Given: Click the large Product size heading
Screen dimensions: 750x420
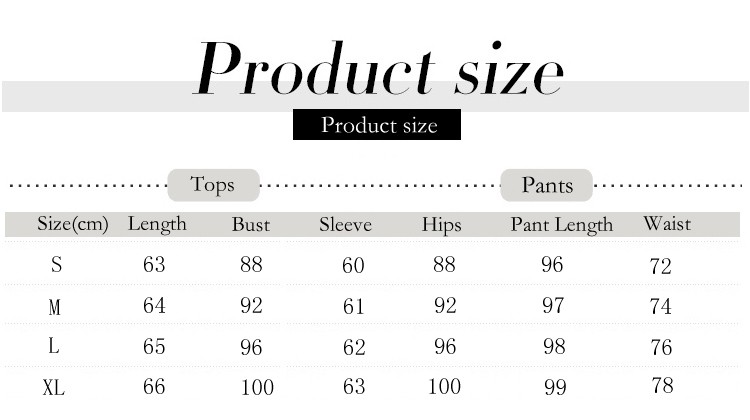Looking at the screenshot, I should [379, 68].
